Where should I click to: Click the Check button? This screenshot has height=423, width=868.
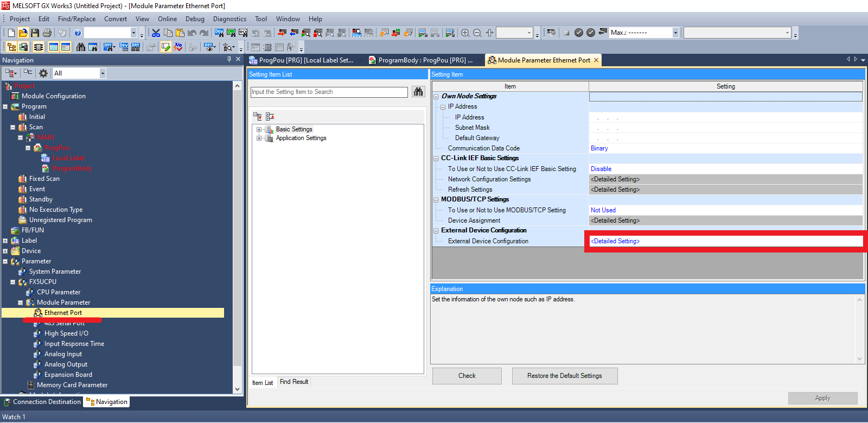[467, 376]
